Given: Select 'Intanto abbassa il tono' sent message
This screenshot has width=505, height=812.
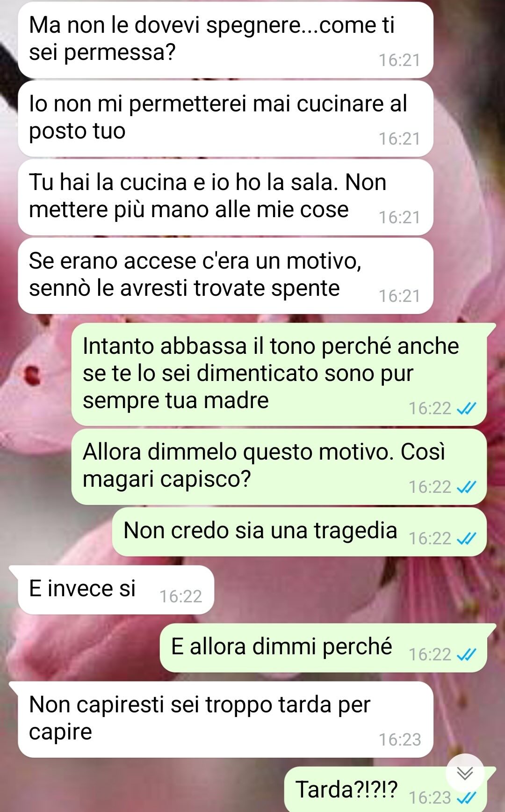Looking at the screenshot, I should coord(279,374).
